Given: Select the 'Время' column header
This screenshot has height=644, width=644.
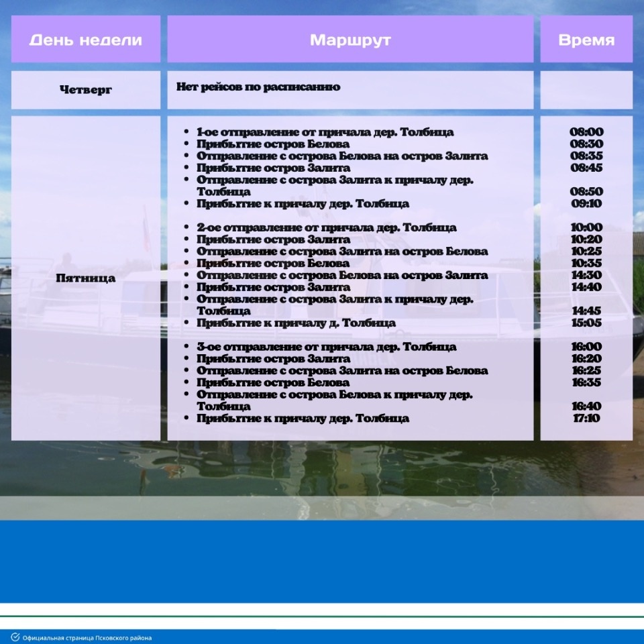Looking at the screenshot, I should pos(588,40).
